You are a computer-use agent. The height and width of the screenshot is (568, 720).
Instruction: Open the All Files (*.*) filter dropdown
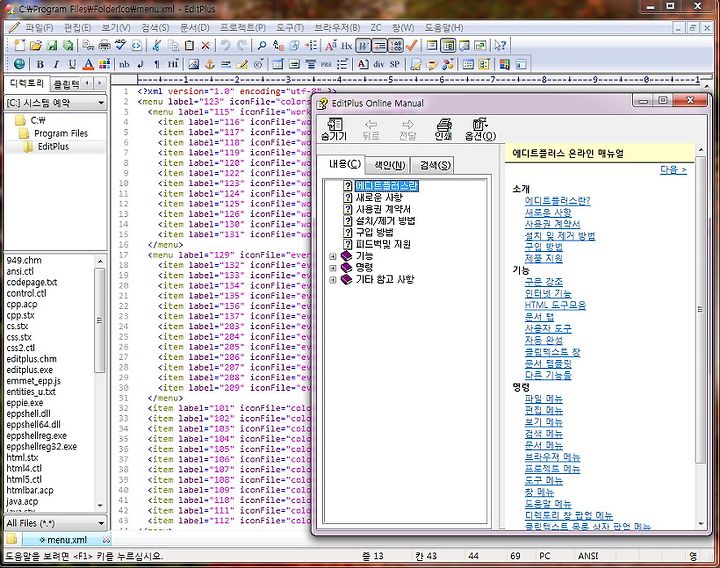tap(55, 523)
